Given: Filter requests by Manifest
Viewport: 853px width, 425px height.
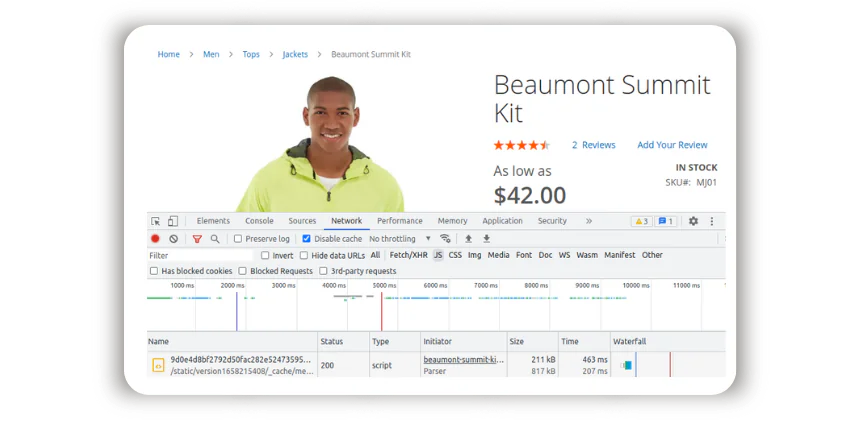Looking at the screenshot, I should tap(620, 255).
